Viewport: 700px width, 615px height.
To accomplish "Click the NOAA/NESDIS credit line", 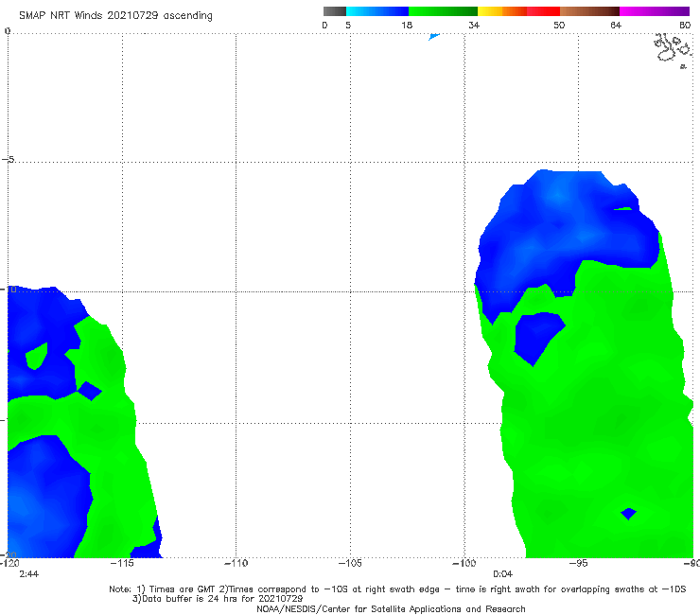I will (x=391, y=609).
